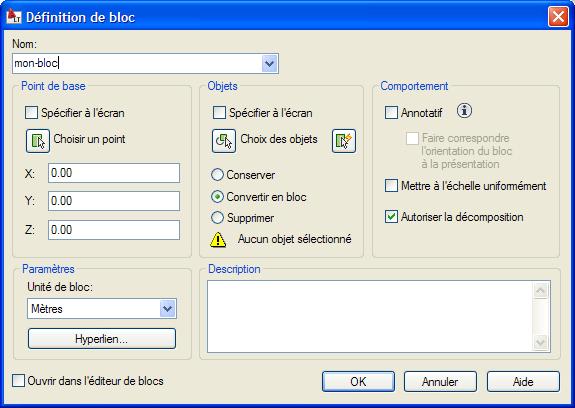This screenshot has height=408, width=575.
Task: Select the Supprimer radio button
Action: point(217,217)
